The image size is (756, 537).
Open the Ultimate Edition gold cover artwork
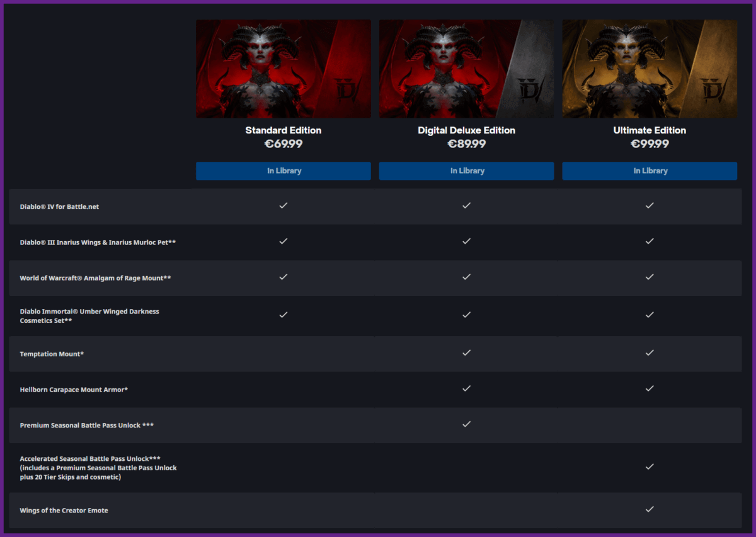tap(650, 69)
